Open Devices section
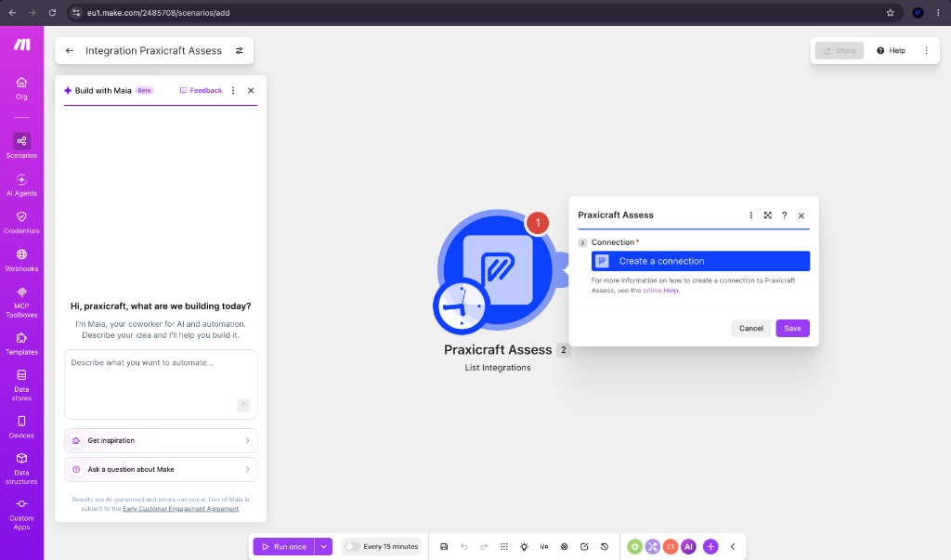 pos(22,427)
